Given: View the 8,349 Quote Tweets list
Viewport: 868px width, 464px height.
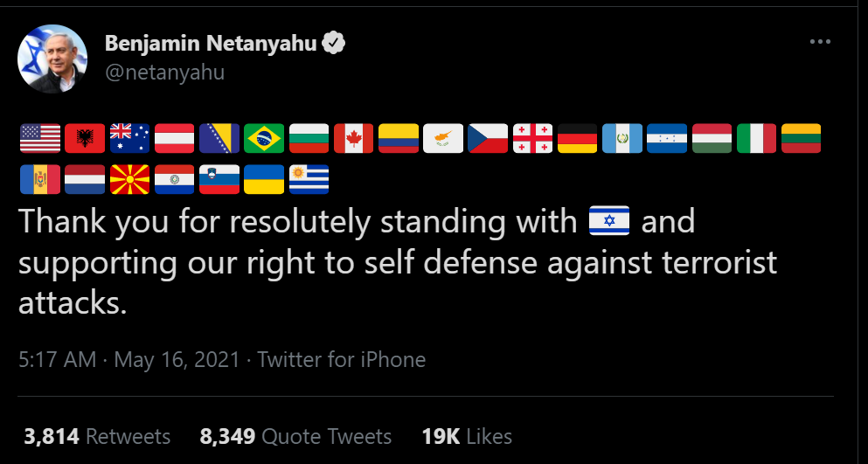Looking at the screenshot, I should click(x=295, y=436).
